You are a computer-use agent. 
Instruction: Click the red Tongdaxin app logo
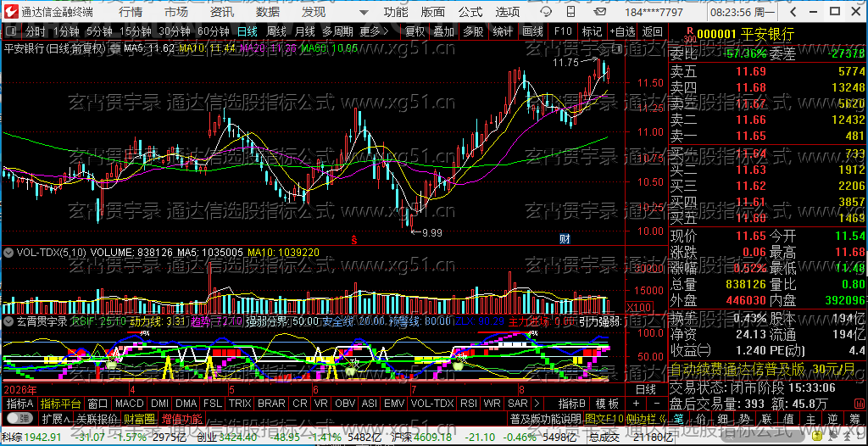tap(11, 11)
